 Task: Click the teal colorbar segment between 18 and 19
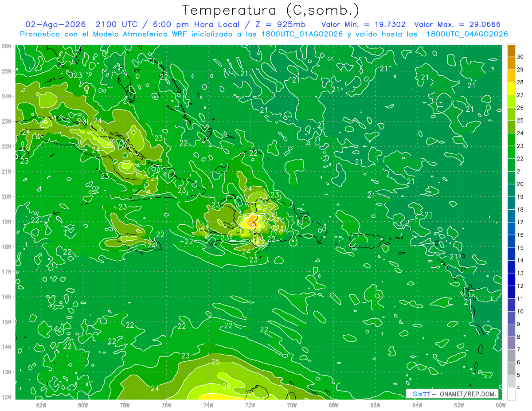click(x=511, y=203)
